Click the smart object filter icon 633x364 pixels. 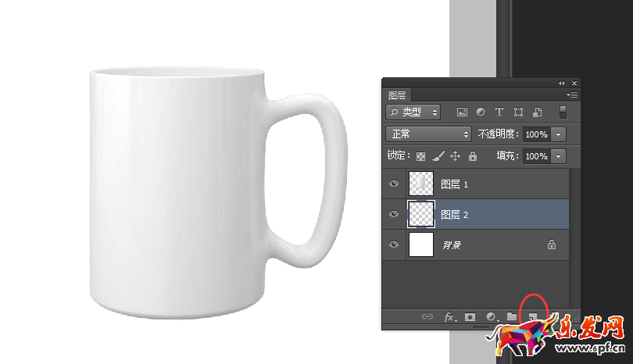coord(537,112)
